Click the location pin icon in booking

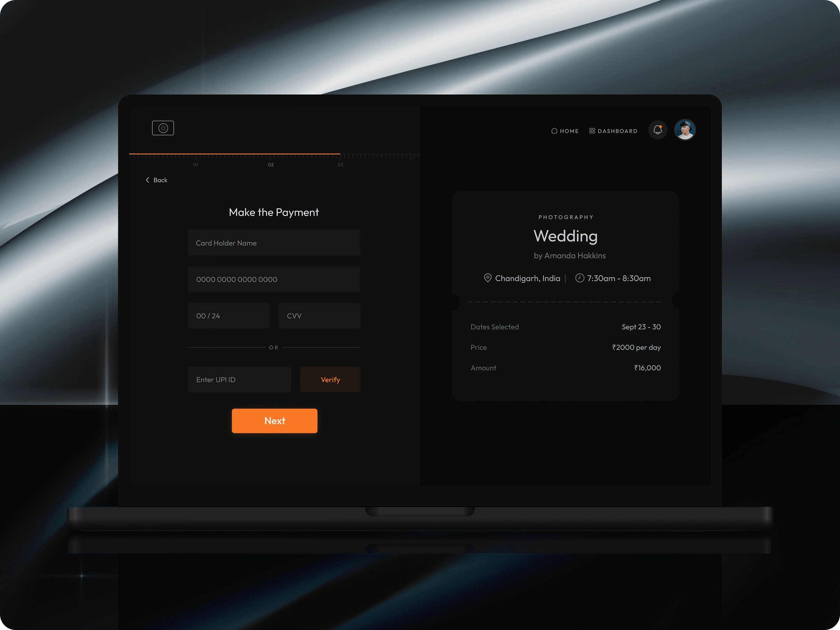point(488,277)
